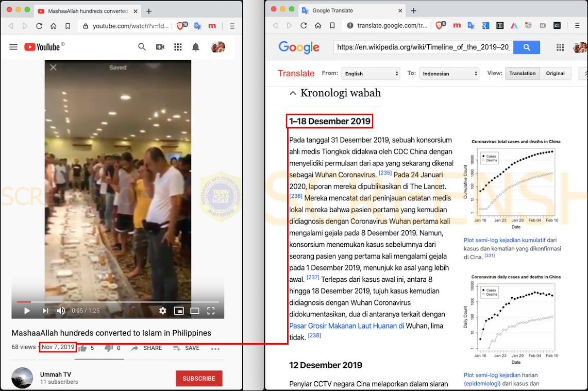Open Brave shields in the Translate window
The width and height of the screenshot is (588, 391).
click(x=441, y=25)
